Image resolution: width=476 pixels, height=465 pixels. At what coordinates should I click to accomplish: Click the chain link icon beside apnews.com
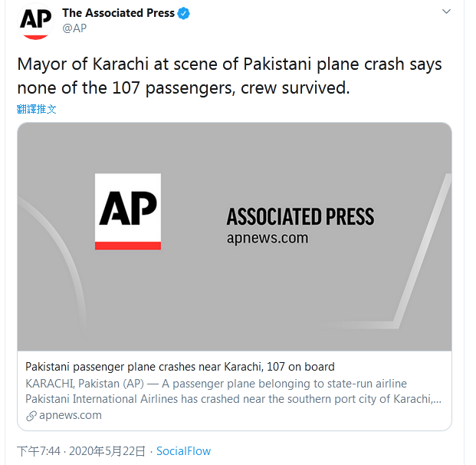tap(31, 416)
